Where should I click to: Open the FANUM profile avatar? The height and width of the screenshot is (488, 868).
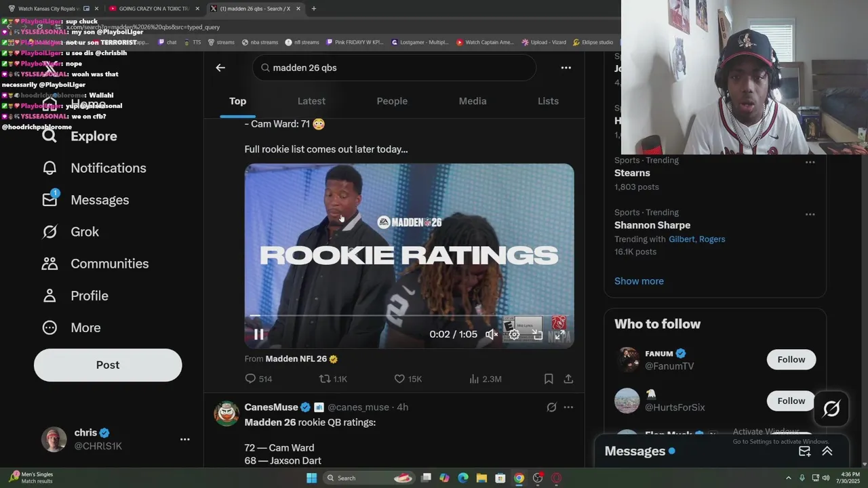pos(627,360)
